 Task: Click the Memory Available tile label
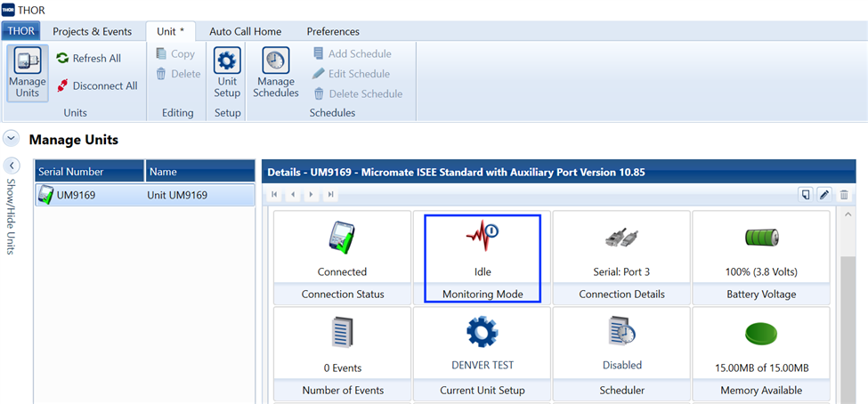(x=761, y=390)
